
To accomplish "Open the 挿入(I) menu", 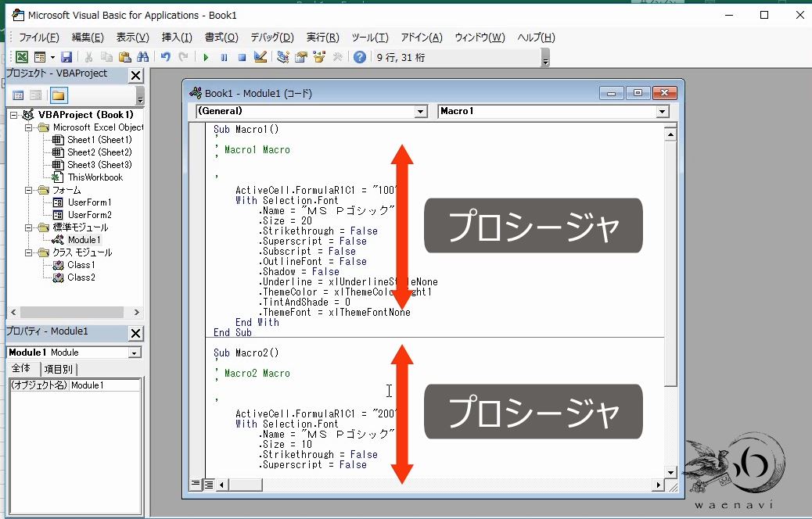I will pos(177,38).
